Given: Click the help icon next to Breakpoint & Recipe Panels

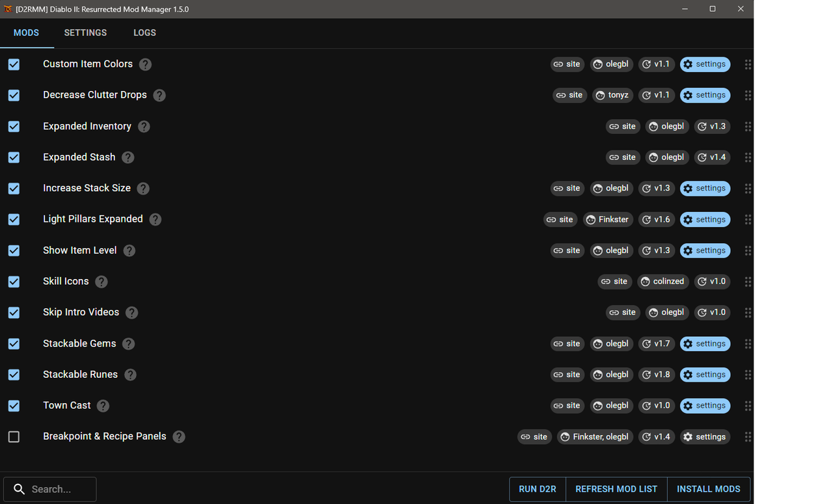Looking at the screenshot, I should coord(178,436).
